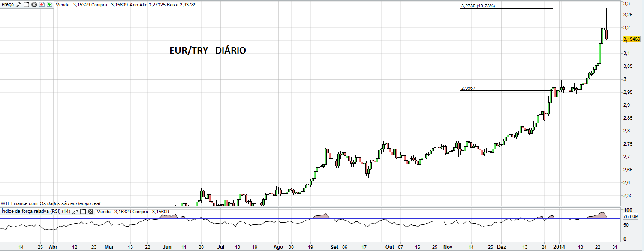Image resolution: width=644 pixels, height=251 pixels.
Task: Click the Out month label on time axis
Action: point(389,247)
